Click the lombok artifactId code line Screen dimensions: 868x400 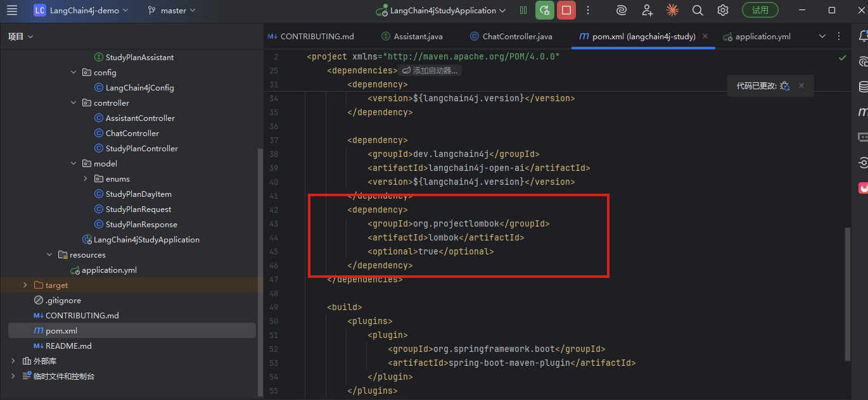coord(445,237)
